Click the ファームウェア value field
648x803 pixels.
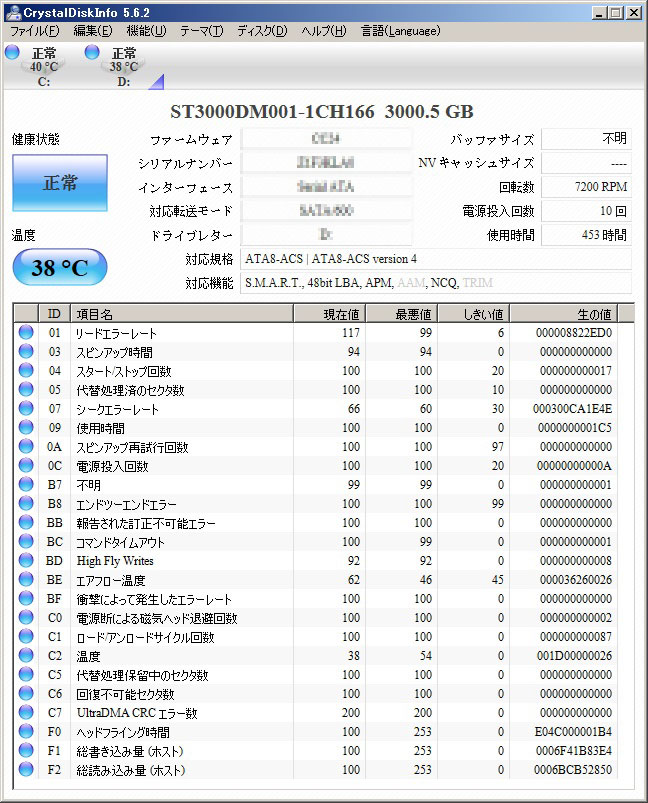(x=326, y=139)
